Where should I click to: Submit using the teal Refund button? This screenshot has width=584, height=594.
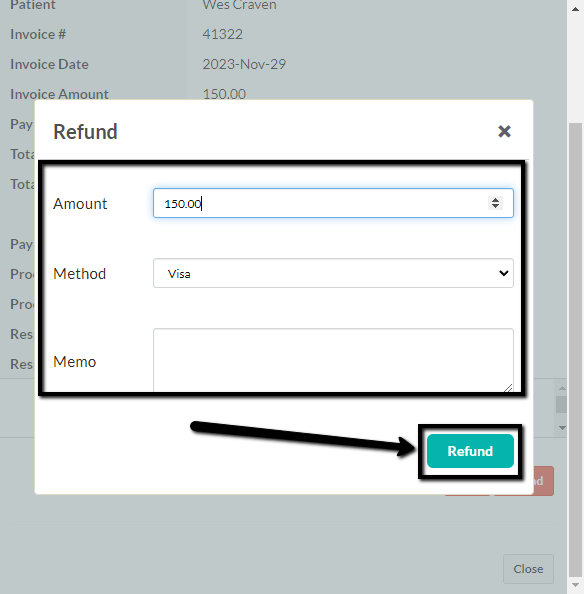click(470, 451)
